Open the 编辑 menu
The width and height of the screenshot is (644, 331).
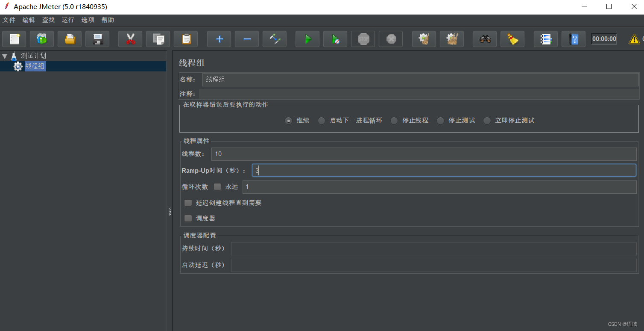coord(29,20)
